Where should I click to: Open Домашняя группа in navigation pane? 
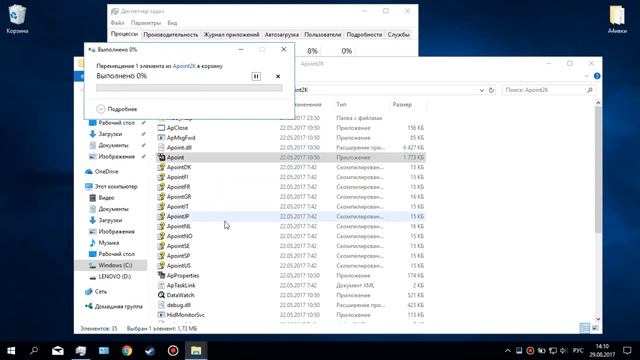coord(118,306)
